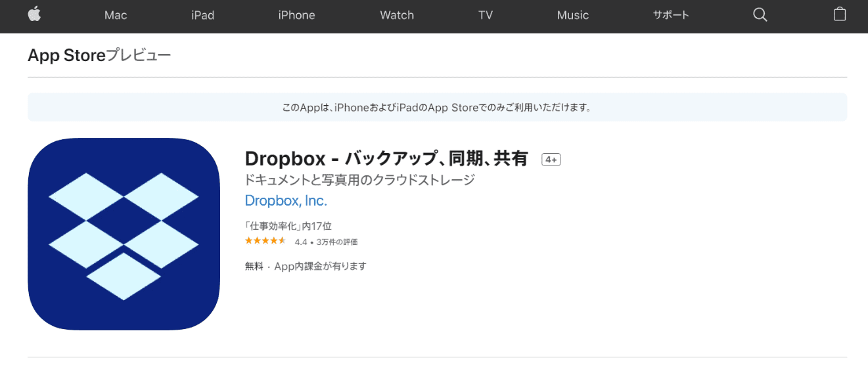868x375 pixels.
Task: Open the Dropbox, Inc. developer link
Action: click(286, 201)
